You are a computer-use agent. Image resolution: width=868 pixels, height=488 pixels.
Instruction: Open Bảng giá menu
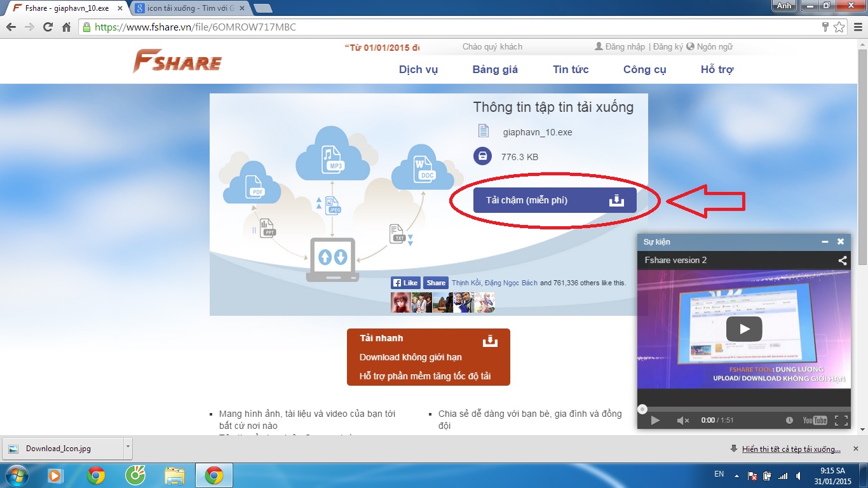pyautogui.click(x=495, y=70)
